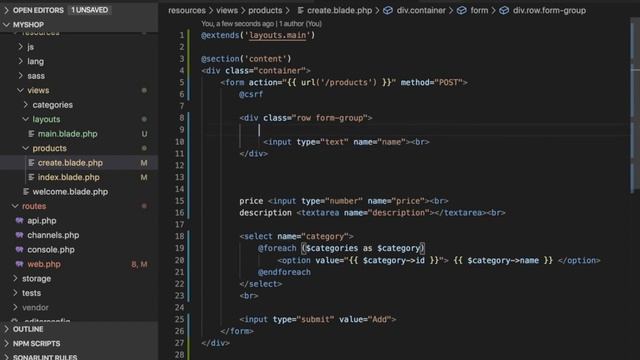
Task: Select 'resources' in breadcrumb path
Action: pyautogui.click(x=187, y=11)
